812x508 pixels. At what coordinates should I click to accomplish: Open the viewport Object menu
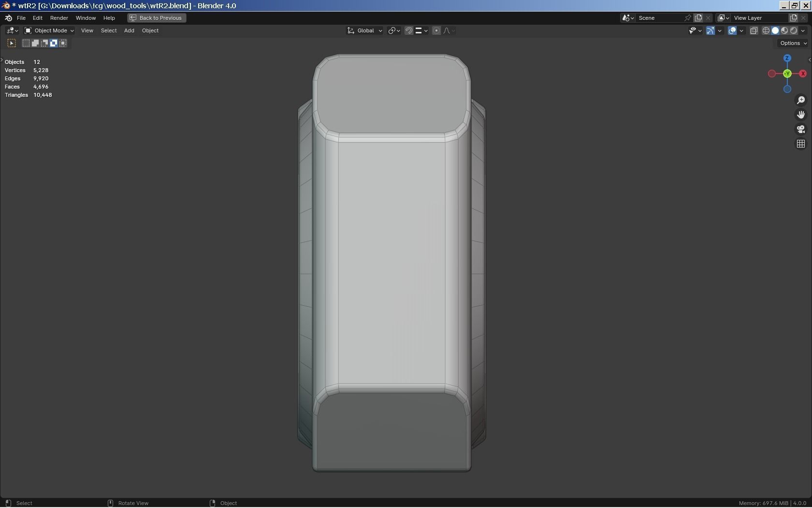(x=150, y=30)
